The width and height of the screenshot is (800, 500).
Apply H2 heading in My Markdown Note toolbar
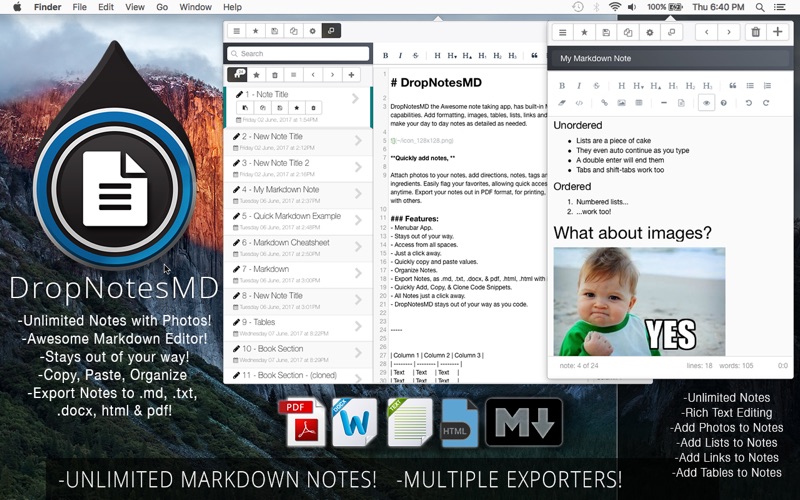coord(690,86)
